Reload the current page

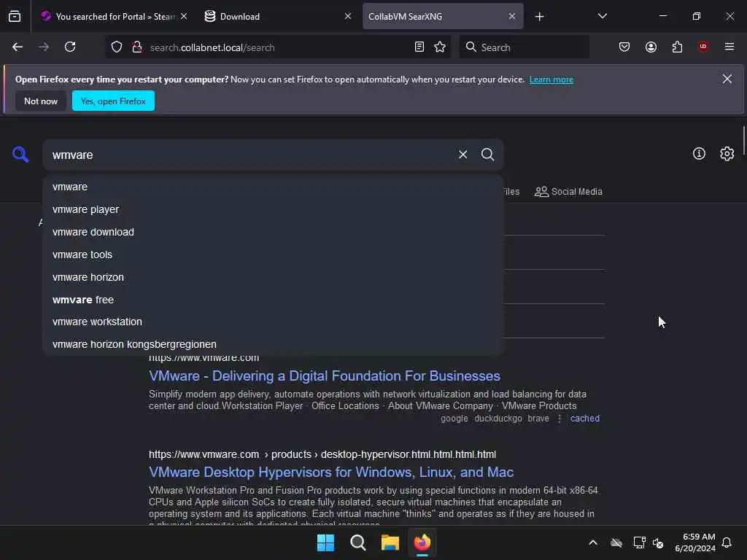pos(70,47)
